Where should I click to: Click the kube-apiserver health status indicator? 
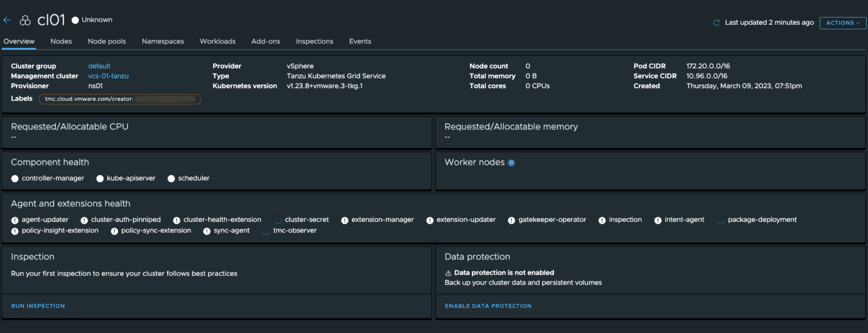coord(100,178)
